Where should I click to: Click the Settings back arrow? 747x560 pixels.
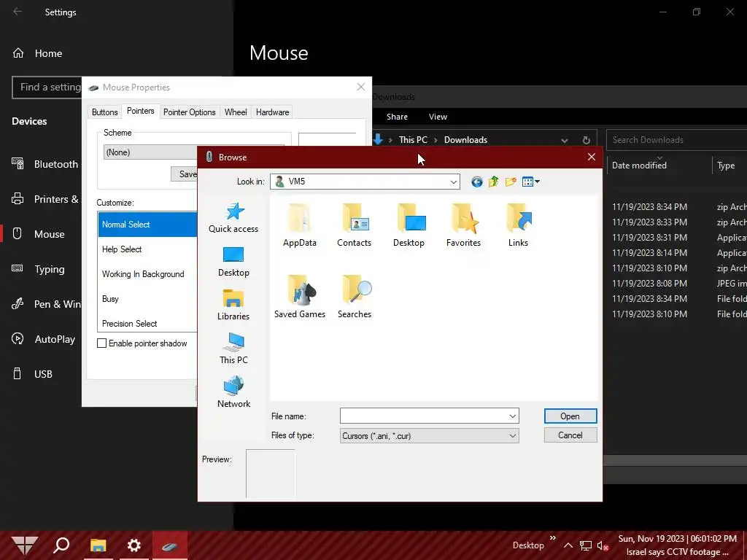pyautogui.click(x=18, y=12)
